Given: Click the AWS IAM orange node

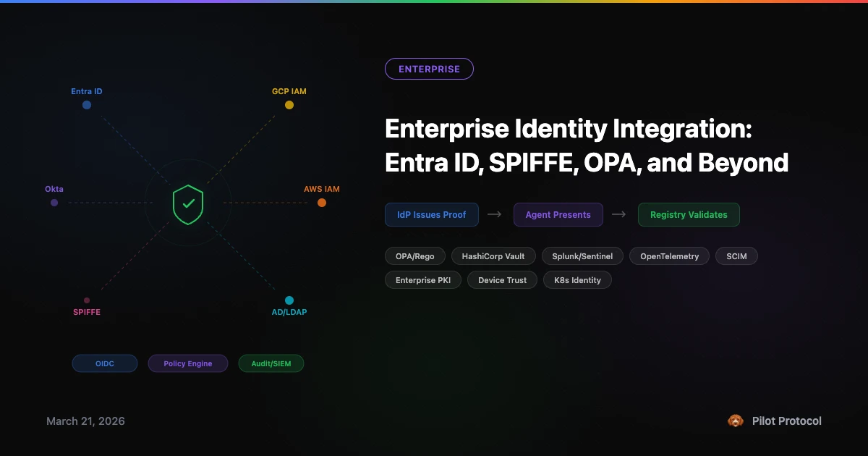Looking at the screenshot, I should click(x=322, y=203).
